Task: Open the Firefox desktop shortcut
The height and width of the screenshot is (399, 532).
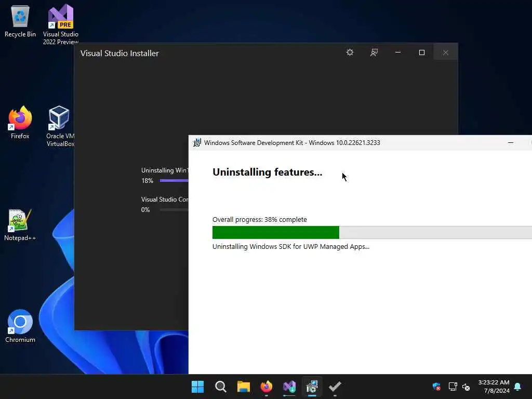Action: coord(20,122)
